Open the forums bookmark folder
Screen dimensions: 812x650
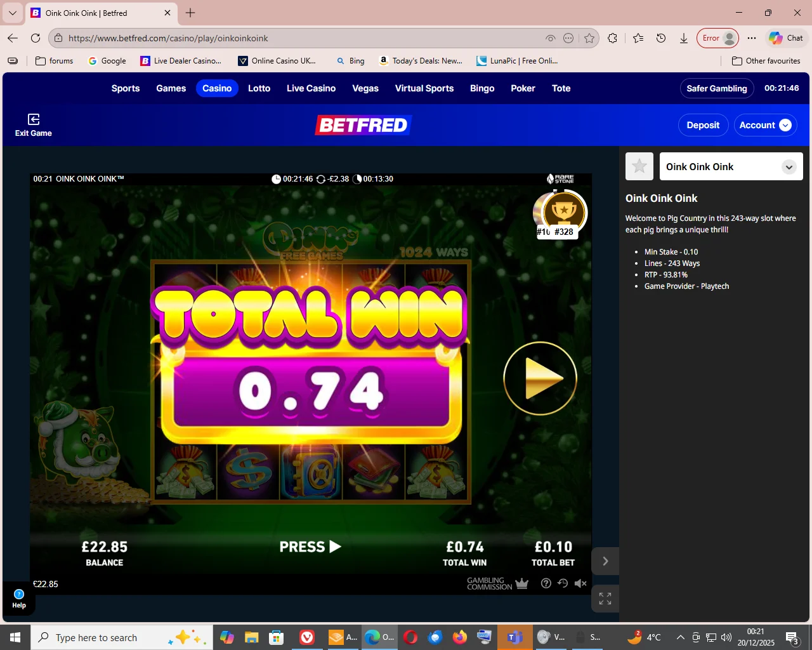tap(55, 61)
